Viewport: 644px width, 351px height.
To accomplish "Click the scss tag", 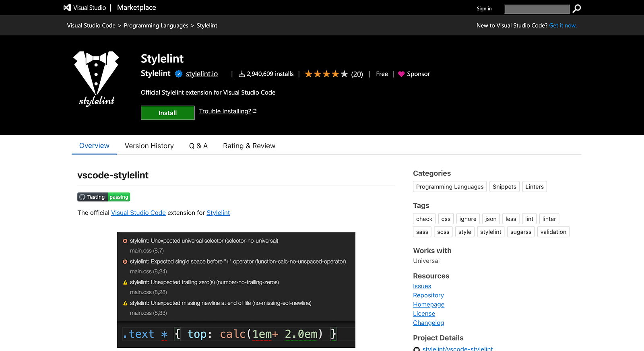I will 443,232.
